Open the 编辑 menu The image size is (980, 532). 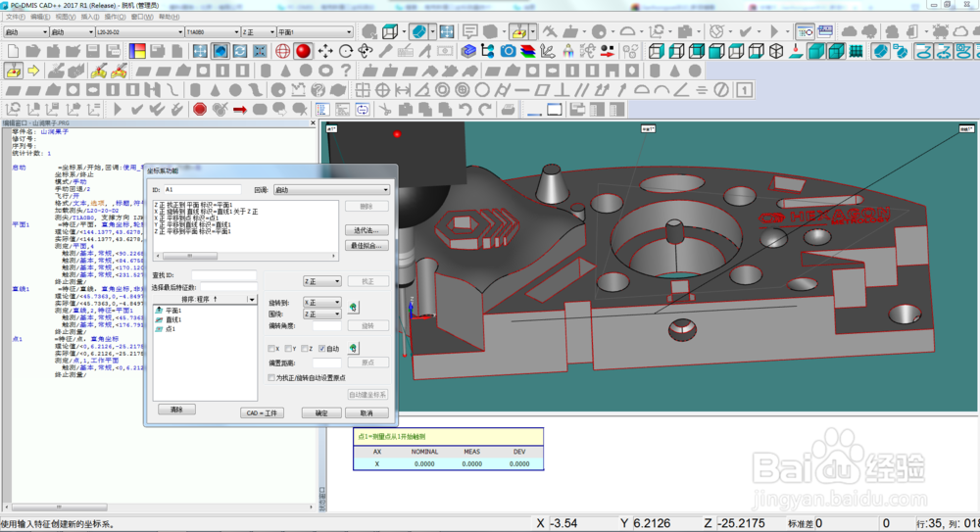coord(40,17)
